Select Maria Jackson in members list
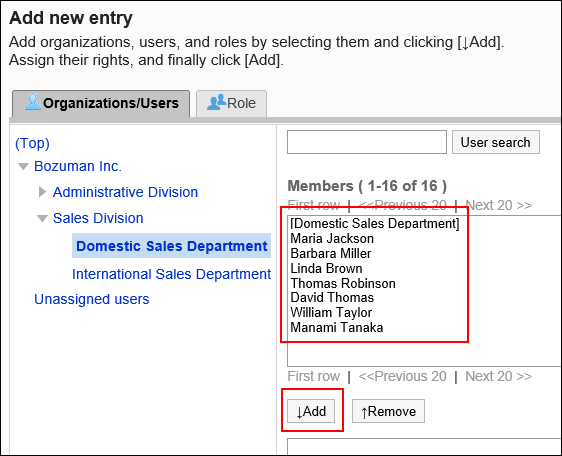The height and width of the screenshot is (456, 562). 332,238
